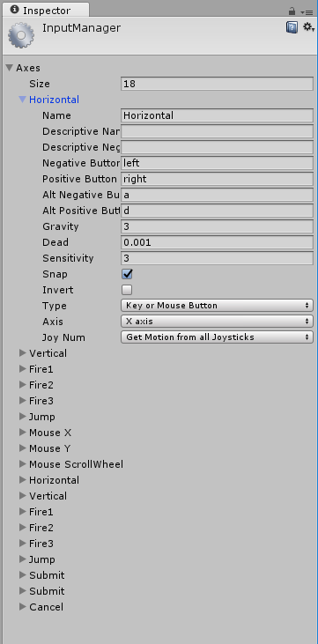
Task: Enable the Invert checkbox
Action: [x=127, y=290]
